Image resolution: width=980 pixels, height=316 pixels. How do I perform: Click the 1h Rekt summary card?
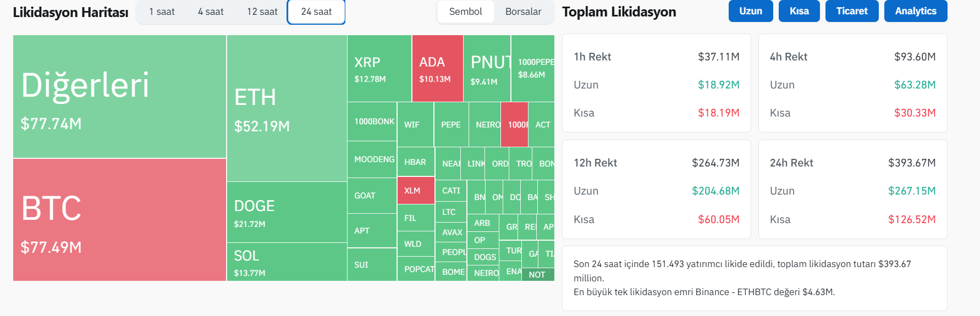[656, 83]
